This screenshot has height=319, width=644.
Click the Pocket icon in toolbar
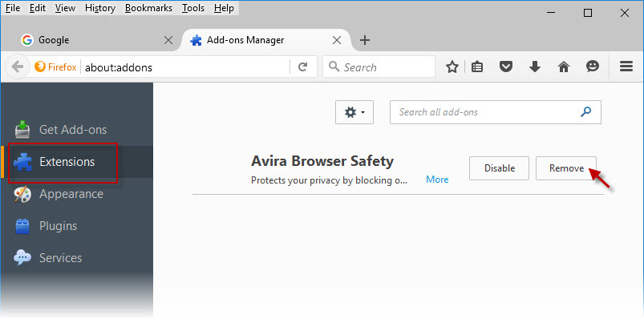[505, 67]
